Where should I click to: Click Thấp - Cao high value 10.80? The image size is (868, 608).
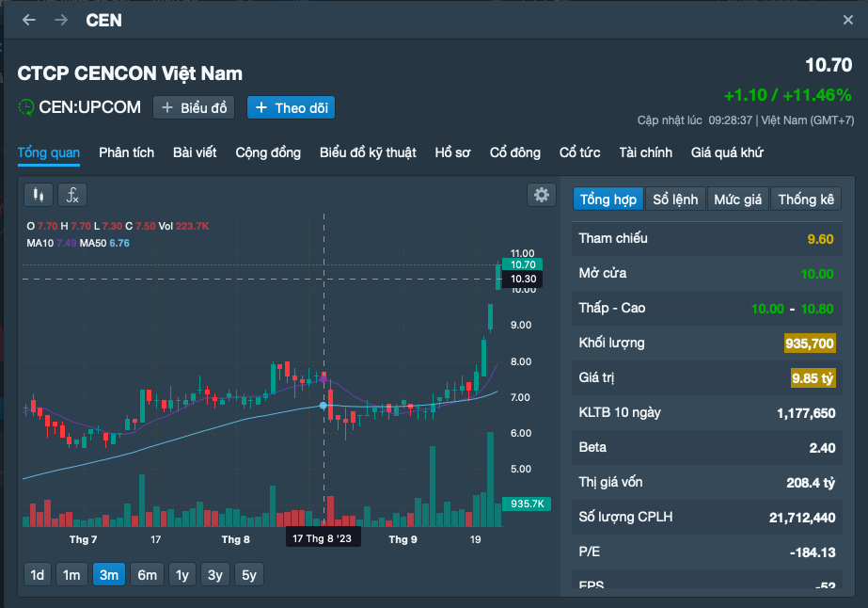pyautogui.click(x=817, y=309)
